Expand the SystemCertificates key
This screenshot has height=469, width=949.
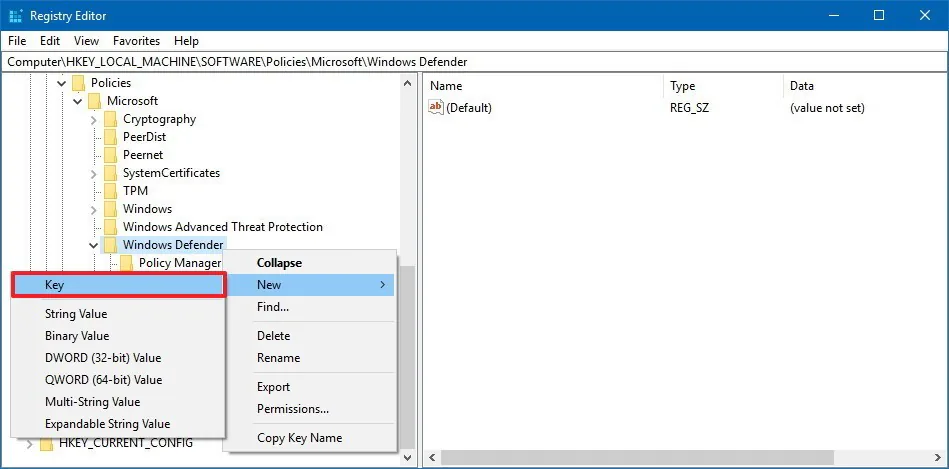pos(93,174)
